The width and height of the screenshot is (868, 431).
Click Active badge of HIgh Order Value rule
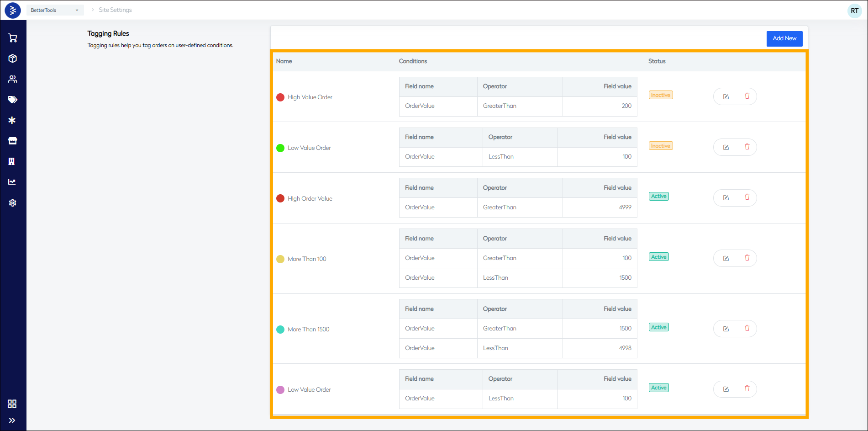tap(658, 196)
